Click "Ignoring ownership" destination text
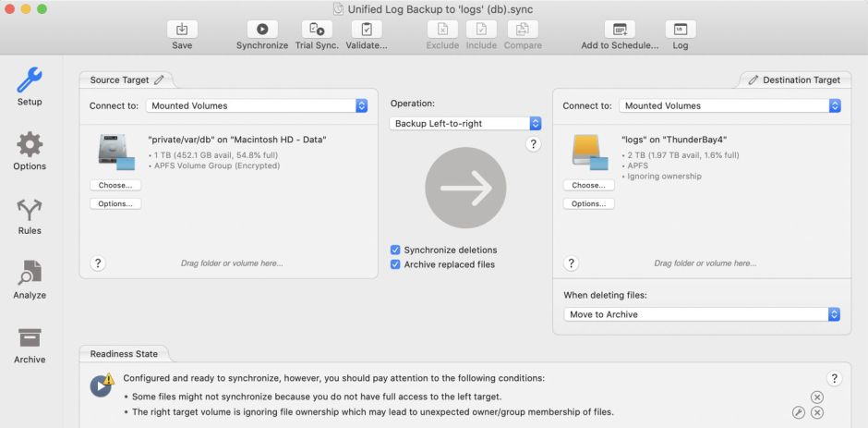The width and height of the screenshot is (868, 428). point(664,177)
